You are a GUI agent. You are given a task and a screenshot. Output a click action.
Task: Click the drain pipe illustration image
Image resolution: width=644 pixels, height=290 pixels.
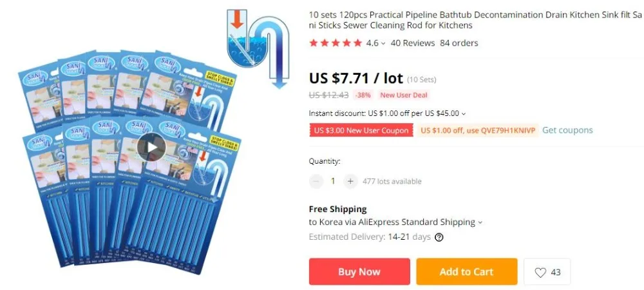point(258,48)
